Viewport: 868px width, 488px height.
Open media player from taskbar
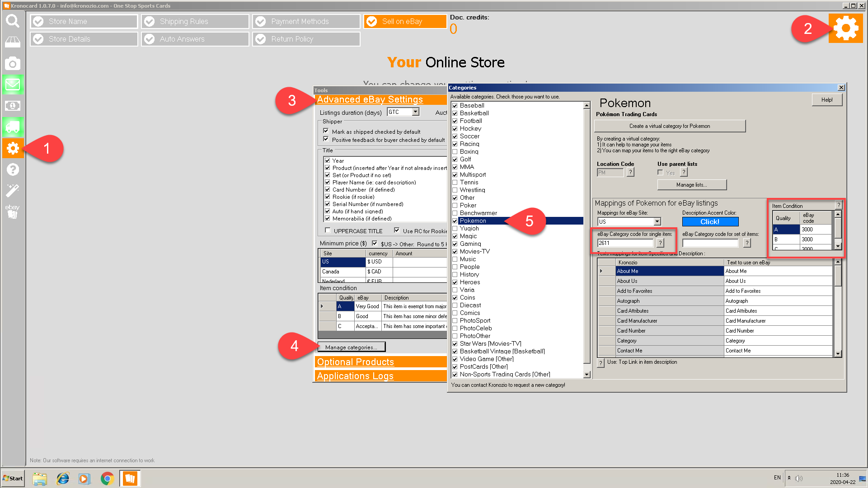click(84, 479)
